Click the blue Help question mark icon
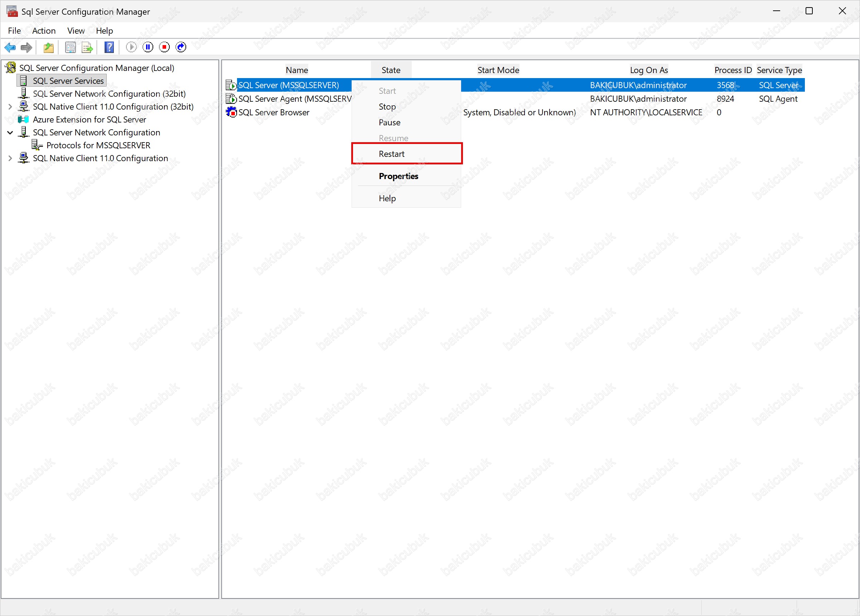The image size is (860, 616). coord(109,47)
